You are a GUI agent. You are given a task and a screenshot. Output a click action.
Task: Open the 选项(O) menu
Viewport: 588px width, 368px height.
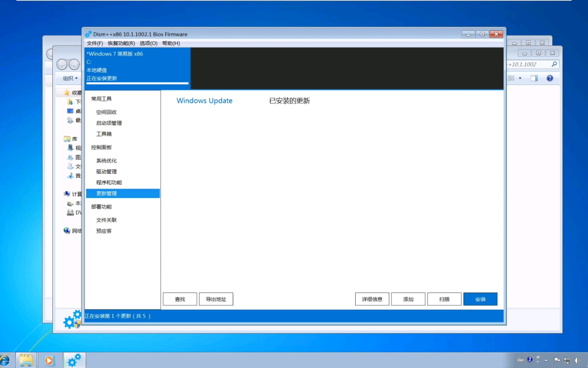click(148, 43)
